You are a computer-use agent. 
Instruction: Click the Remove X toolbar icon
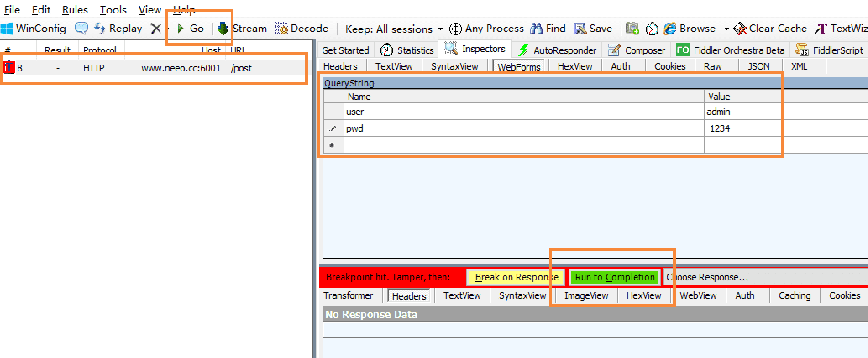156,29
